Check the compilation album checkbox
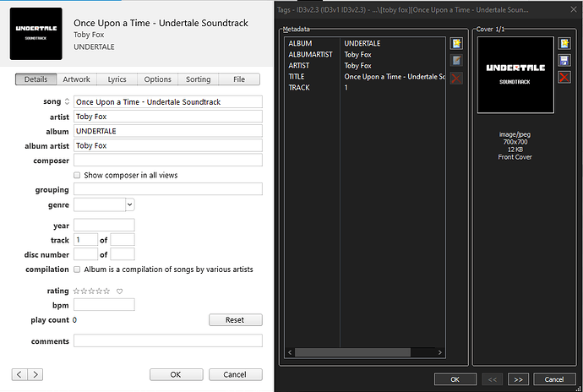The width and height of the screenshot is (583, 392). coord(77,269)
